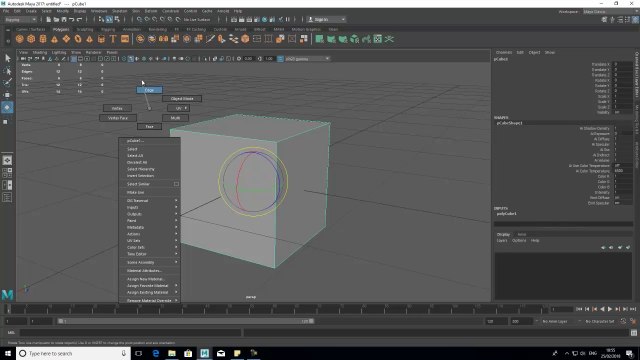Choose Vertex in the marking menu
640x360 pixels.
(117, 108)
